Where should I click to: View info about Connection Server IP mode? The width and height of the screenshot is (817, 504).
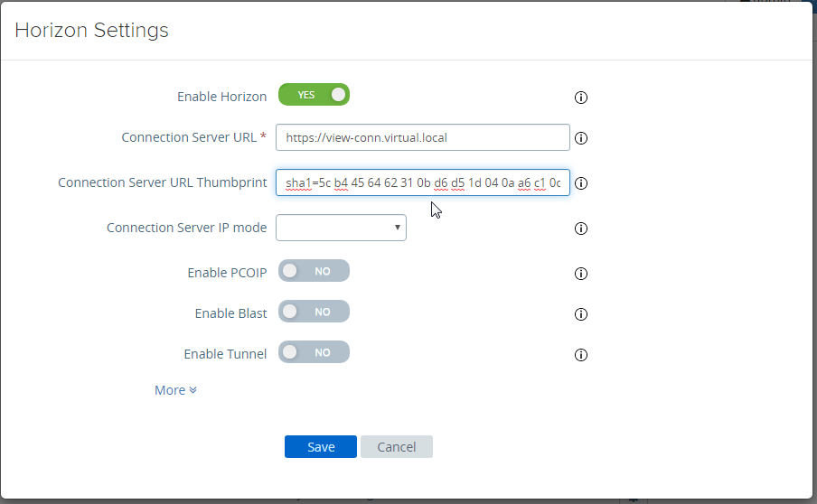point(580,229)
